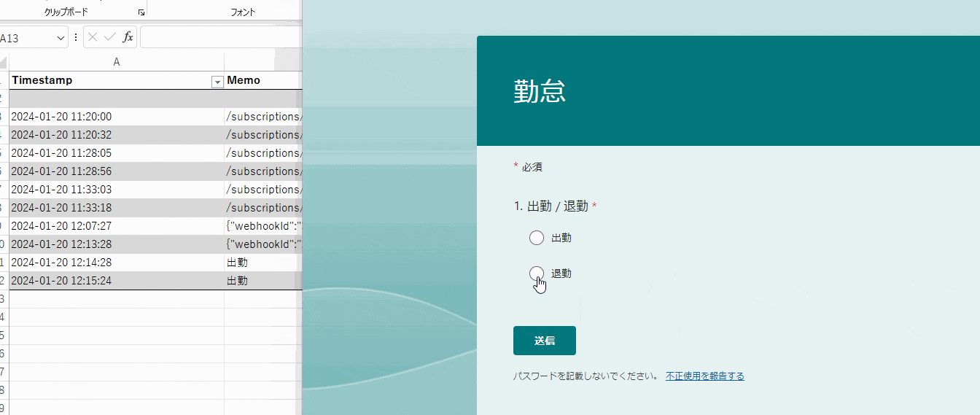Select cell 2024-01-20 12:14:28
This screenshot has height=415, width=980.
[117, 263]
